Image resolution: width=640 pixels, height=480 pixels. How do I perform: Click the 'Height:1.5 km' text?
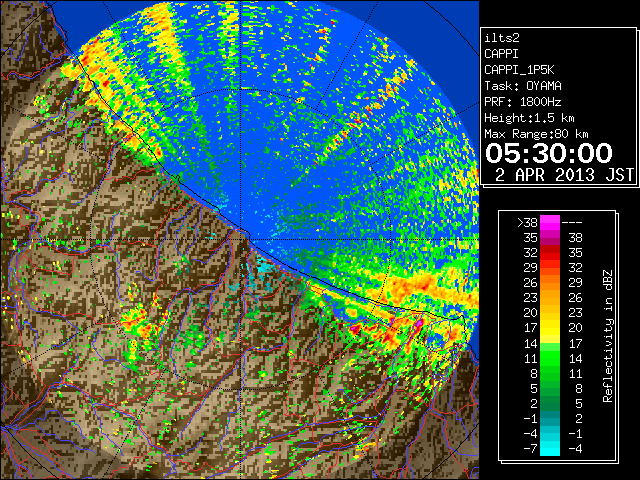[529, 118]
